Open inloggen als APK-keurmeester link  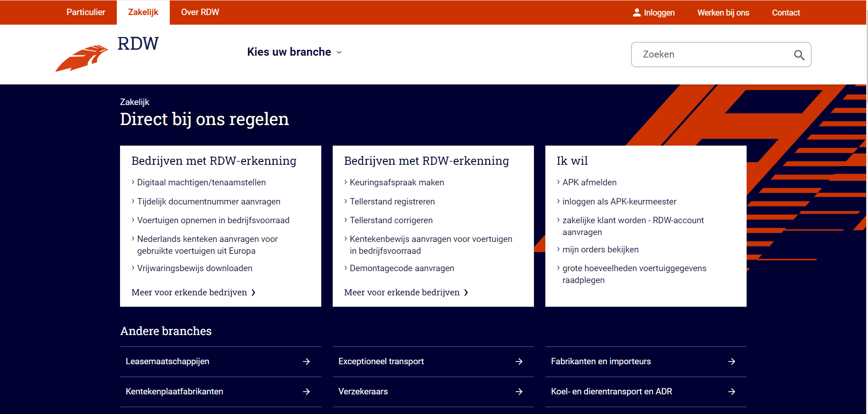pyautogui.click(x=619, y=202)
